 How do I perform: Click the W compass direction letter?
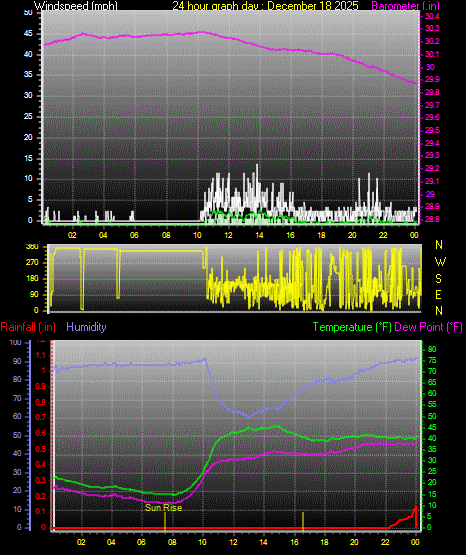point(440,262)
